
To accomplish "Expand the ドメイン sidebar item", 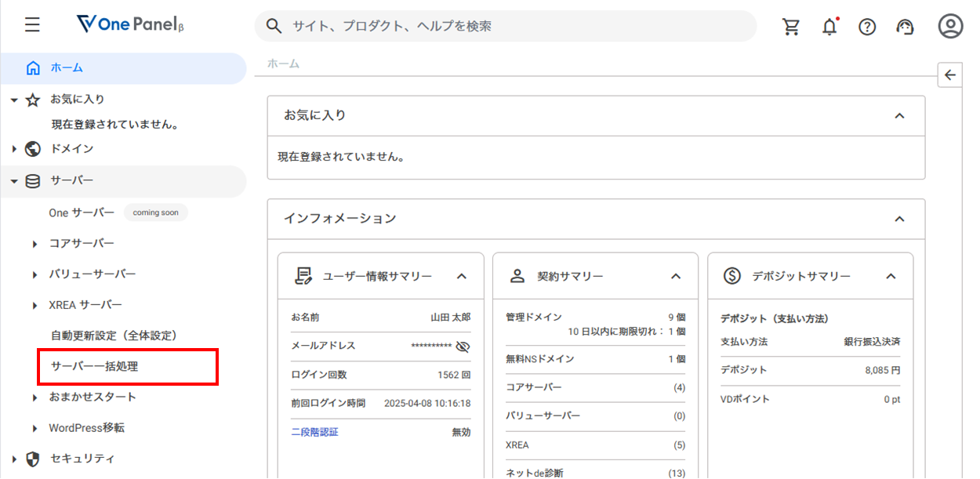I will click(x=72, y=149).
